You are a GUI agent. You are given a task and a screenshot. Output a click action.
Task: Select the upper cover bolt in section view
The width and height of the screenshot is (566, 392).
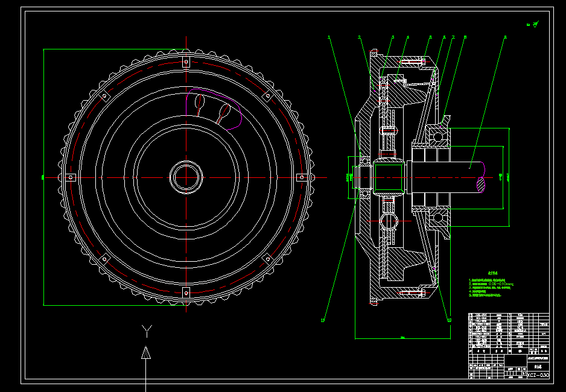[x=412, y=62]
